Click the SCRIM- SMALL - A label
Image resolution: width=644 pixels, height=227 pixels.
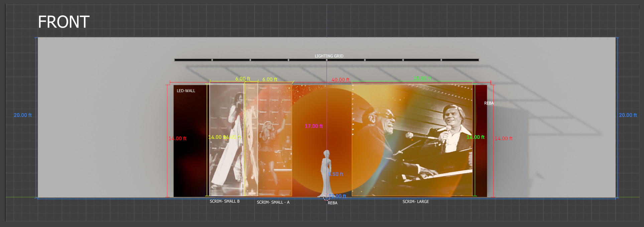[x=273, y=202]
